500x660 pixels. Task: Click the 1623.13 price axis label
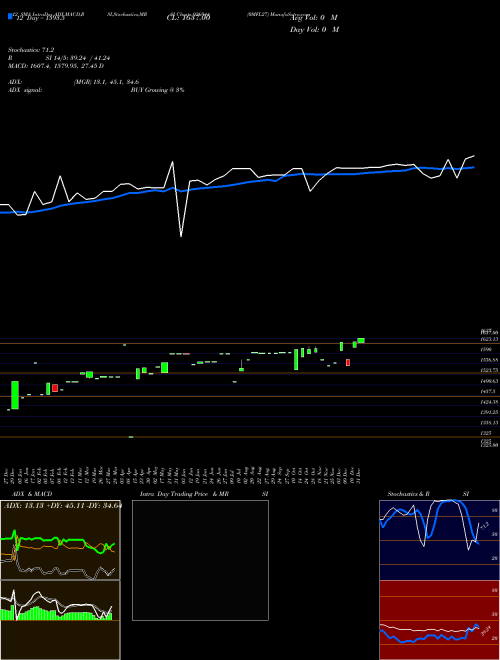click(x=490, y=339)
